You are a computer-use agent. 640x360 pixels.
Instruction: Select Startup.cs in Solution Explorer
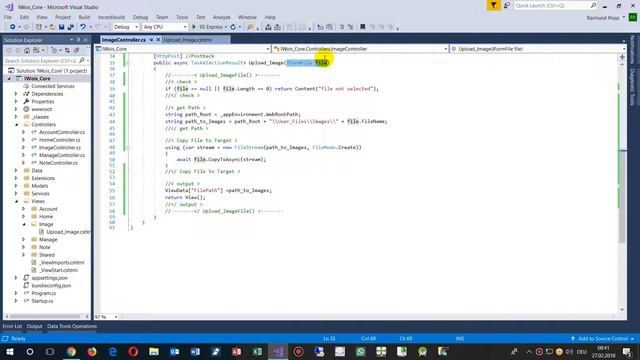point(42,301)
